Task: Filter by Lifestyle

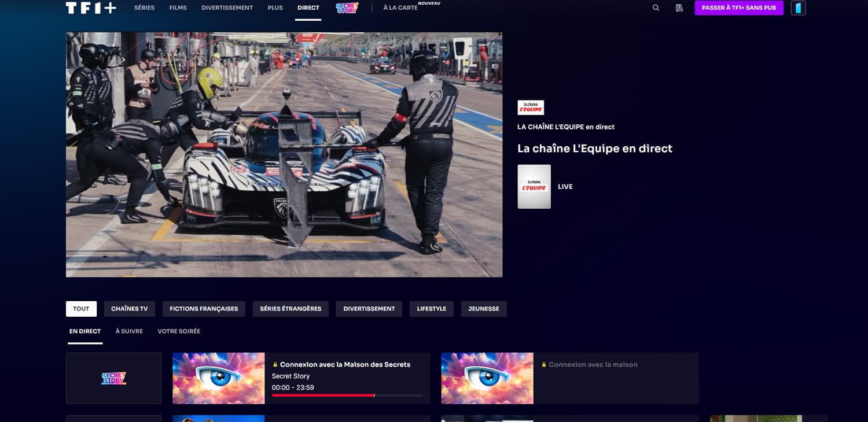Action: pos(432,309)
